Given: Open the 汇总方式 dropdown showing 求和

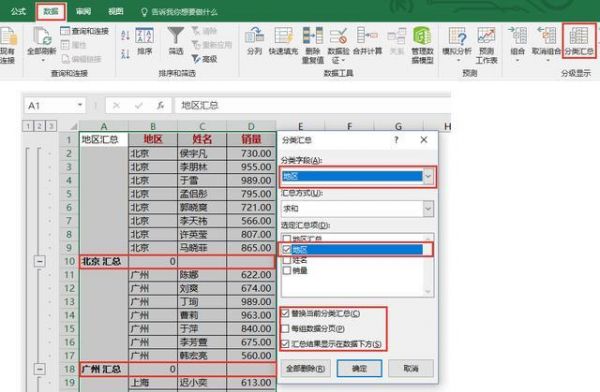Looking at the screenshot, I should (x=428, y=209).
